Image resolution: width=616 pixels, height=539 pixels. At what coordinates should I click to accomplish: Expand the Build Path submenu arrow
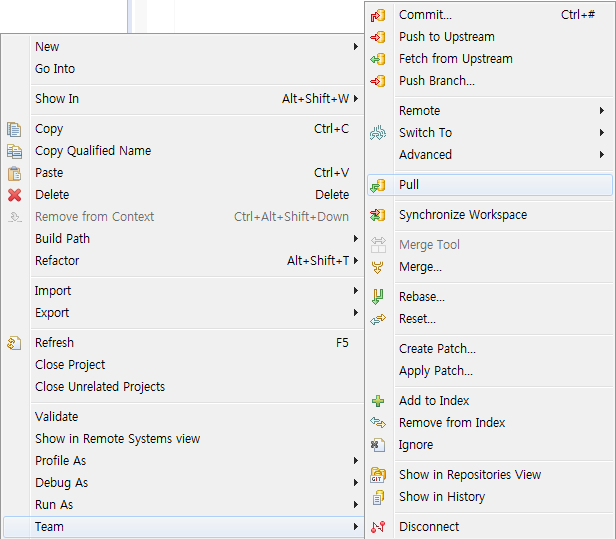356,238
